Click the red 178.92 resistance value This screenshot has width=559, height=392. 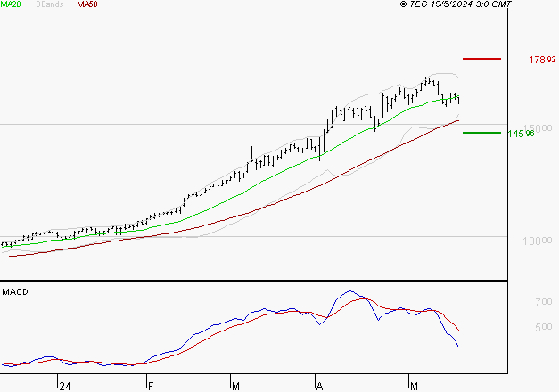pos(542,60)
